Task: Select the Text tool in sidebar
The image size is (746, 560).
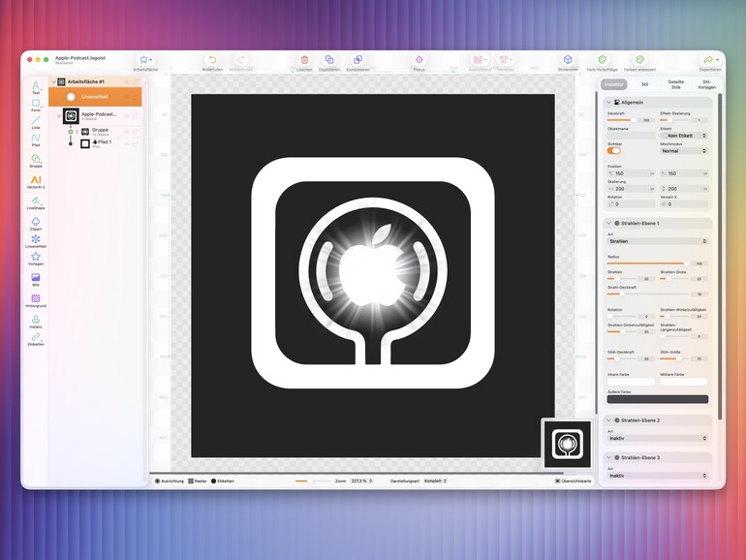Action: pos(36,86)
